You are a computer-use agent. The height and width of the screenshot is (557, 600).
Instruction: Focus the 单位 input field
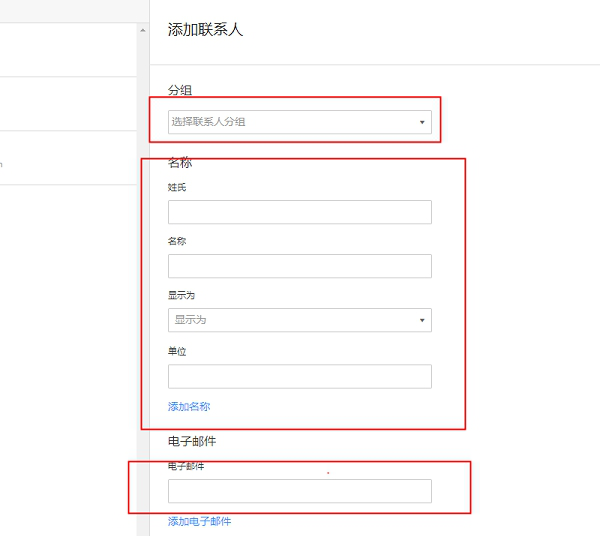coord(300,376)
